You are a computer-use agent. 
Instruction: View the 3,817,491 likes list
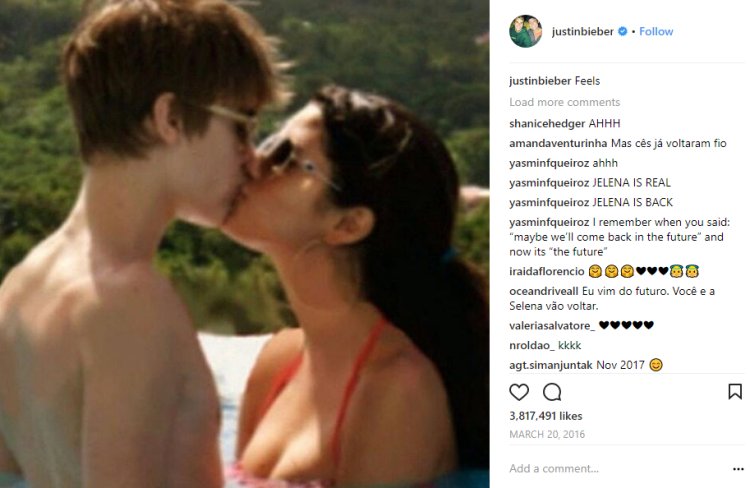coord(546,416)
